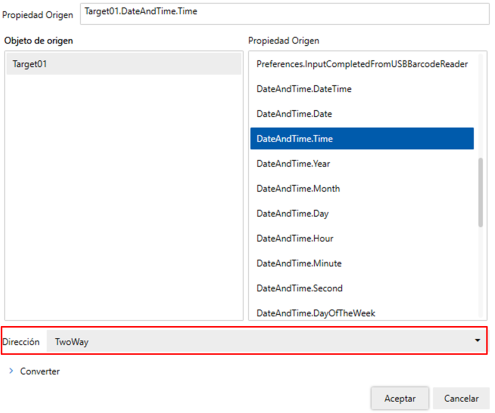The height and width of the screenshot is (413, 495).
Task: Select DateAndTime.Date in property list
Action: point(362,114)
